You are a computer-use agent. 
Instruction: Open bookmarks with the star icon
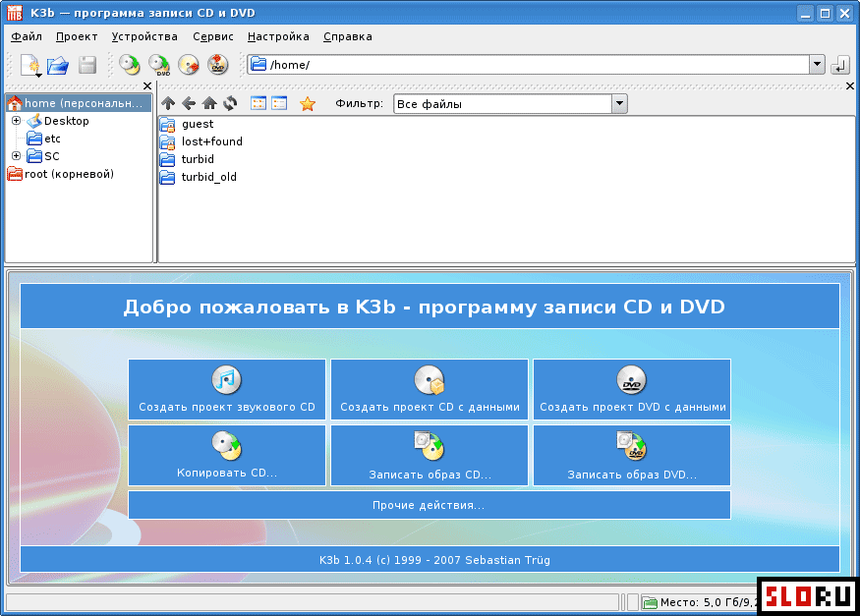click(x=308, y=103)
